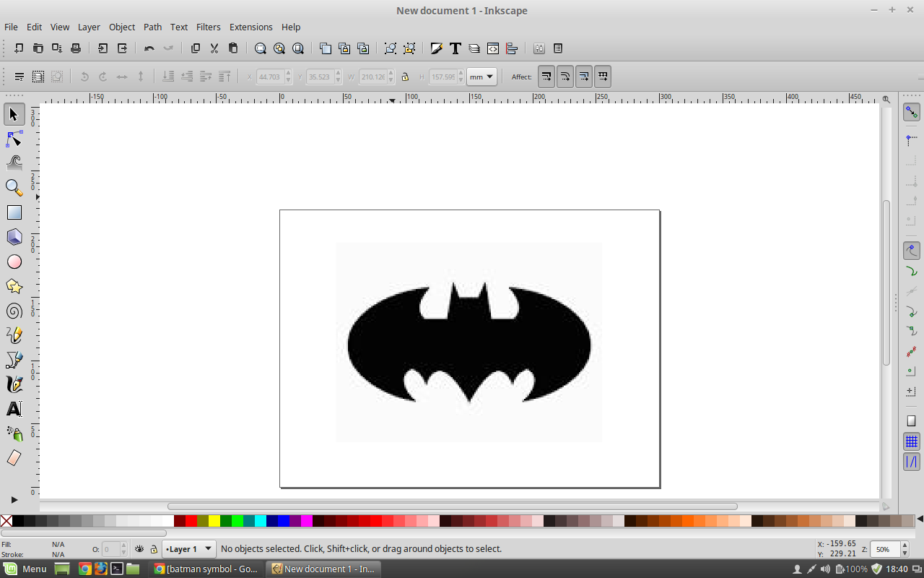Select the Bezier pen tool
This screenshot has height=578, width=924.
coord(14,360)
